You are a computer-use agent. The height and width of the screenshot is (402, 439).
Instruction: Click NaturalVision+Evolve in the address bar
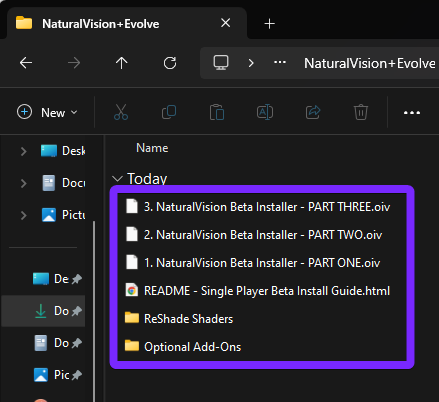[x=369, y=63]
